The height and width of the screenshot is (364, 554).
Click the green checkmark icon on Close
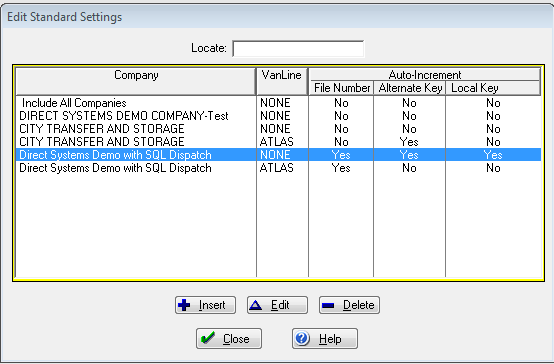click(x=207, y=338)
